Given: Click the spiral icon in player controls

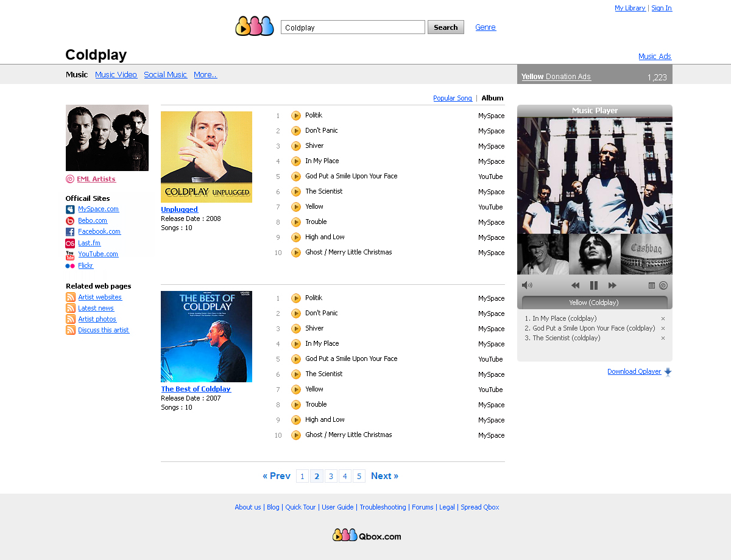Looking at the screenshot, I should pos(663,285).
